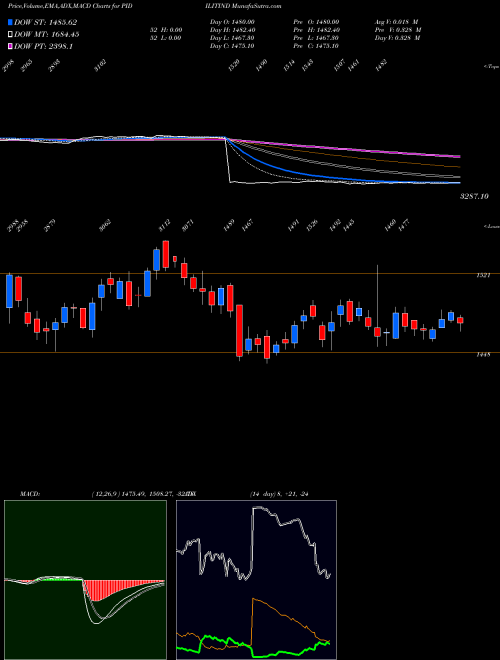Image resolution: width=500 pixels, height=660 pixels.
Task: Click the 1445 support level label
Action: (482, 355)
